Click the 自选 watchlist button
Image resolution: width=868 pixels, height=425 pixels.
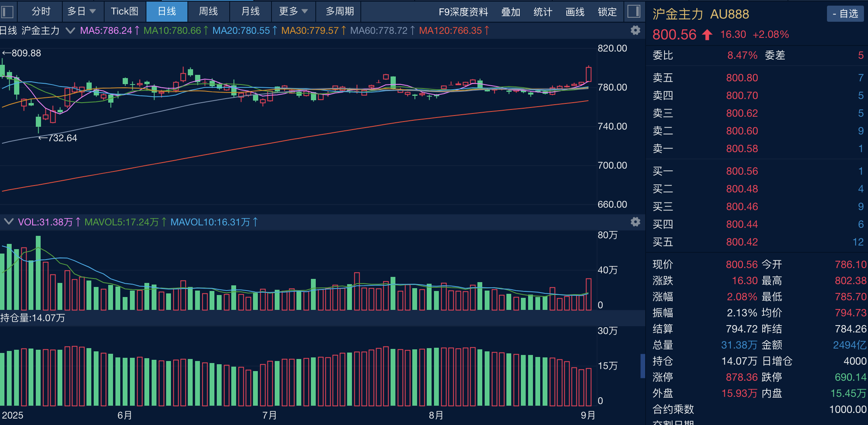(x=845, y=14)
